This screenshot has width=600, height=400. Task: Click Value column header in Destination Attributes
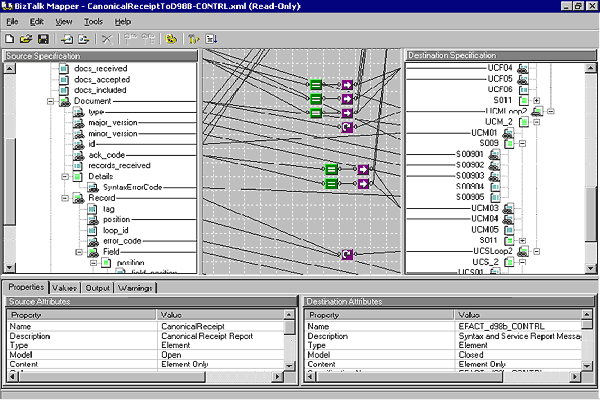518,315
